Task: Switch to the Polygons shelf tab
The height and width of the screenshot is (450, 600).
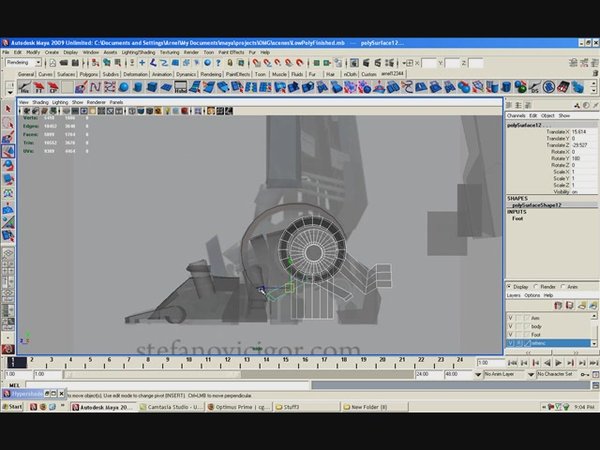Action: pos(88,74)
